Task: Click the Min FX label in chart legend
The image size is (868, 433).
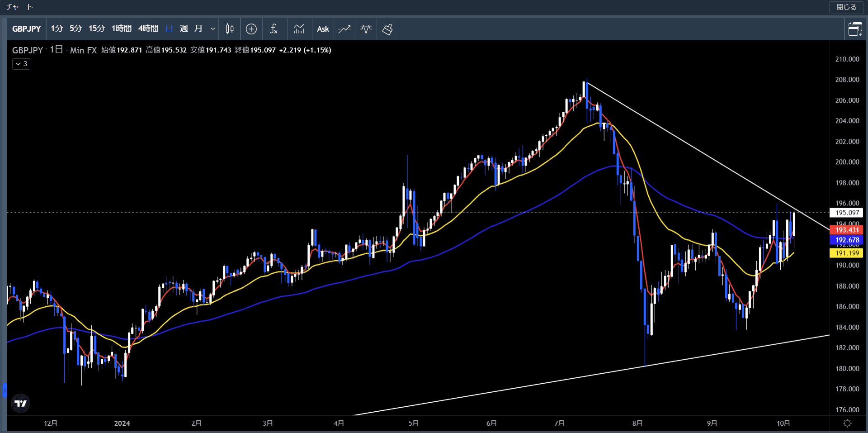Action: 83,50
